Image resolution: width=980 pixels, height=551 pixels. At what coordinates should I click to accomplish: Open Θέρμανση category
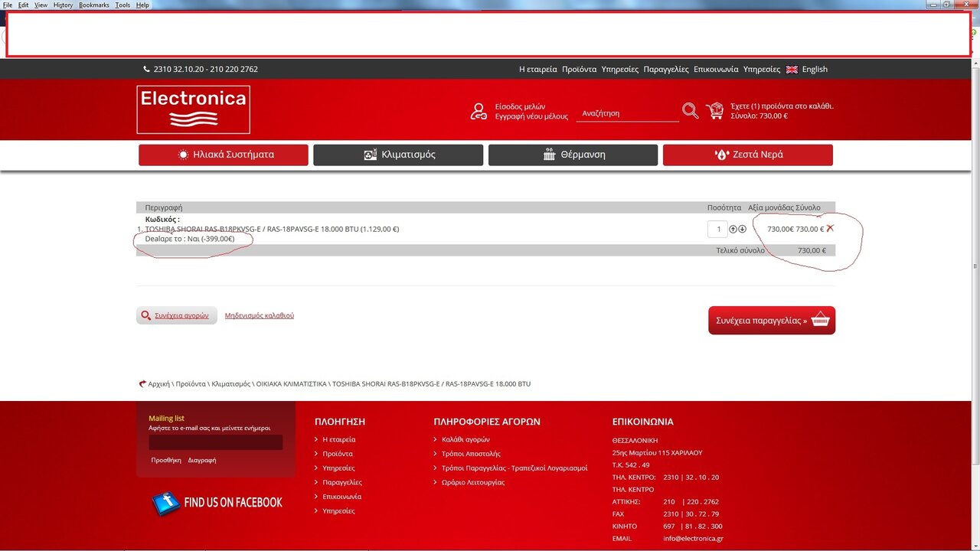pos(573,155)
